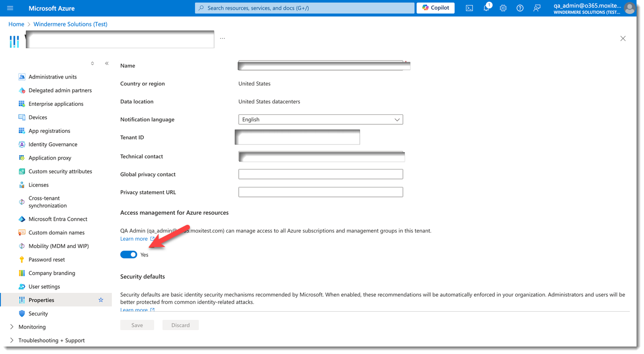Screen dimensions: 644x354
Task: Click the Devices icon
Action: (x=22, y=117)
